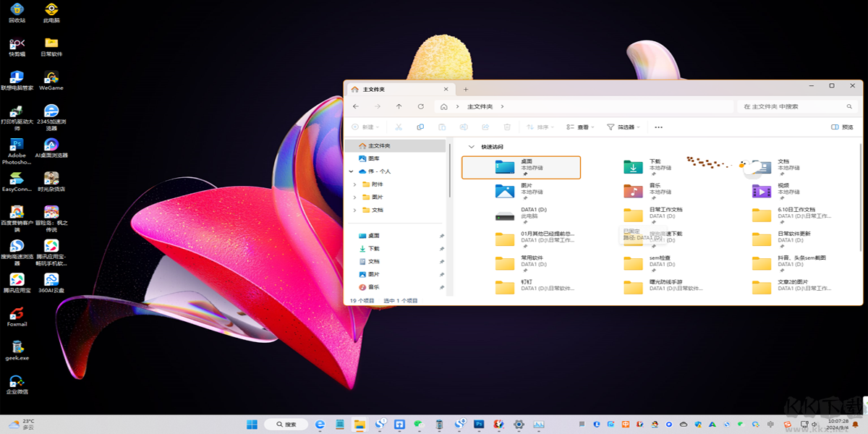Click the Copy icon in the toolbar

(420, 127)
